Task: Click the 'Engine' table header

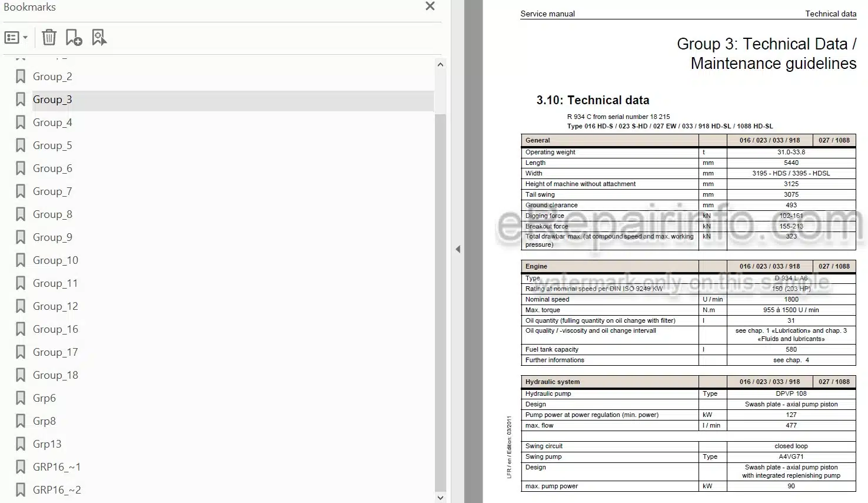Action: click(536, 266)
